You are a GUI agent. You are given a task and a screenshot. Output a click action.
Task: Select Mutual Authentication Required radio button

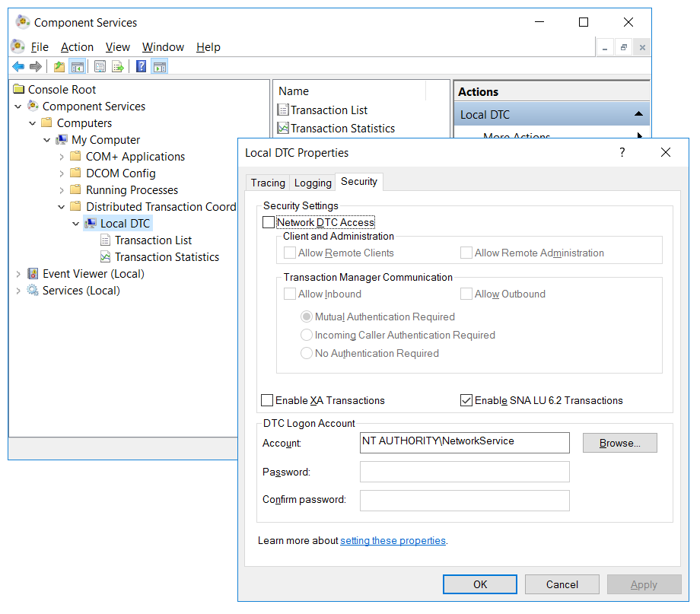point(306,317)
